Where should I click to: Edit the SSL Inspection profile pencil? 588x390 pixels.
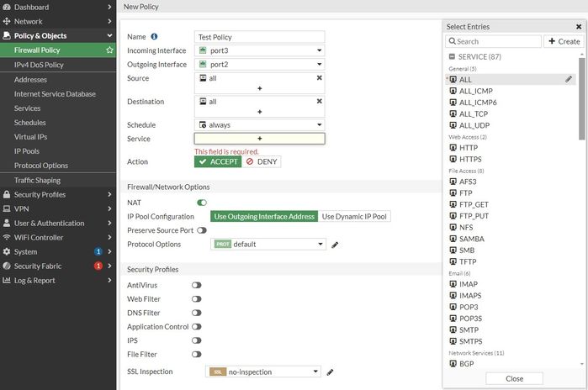point(330,372)
